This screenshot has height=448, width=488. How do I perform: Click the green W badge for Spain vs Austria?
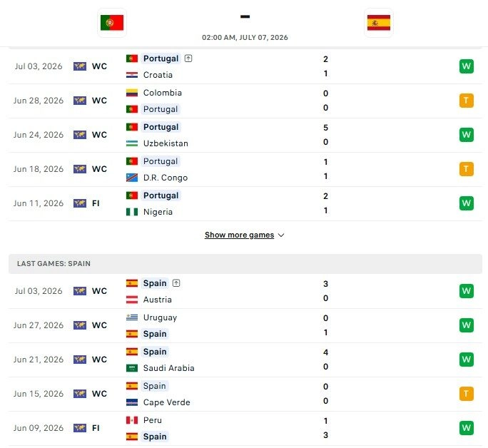pos(466,291)
